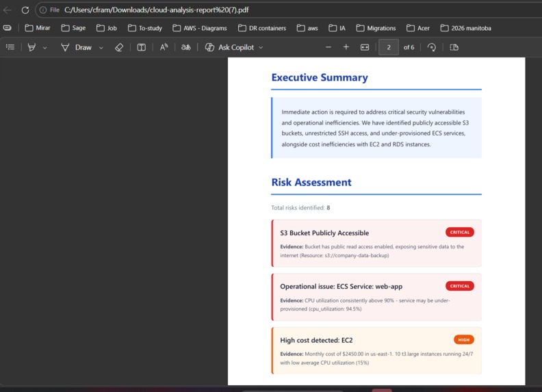
Task: Click the Add text box tool
Action: point(142,47)
